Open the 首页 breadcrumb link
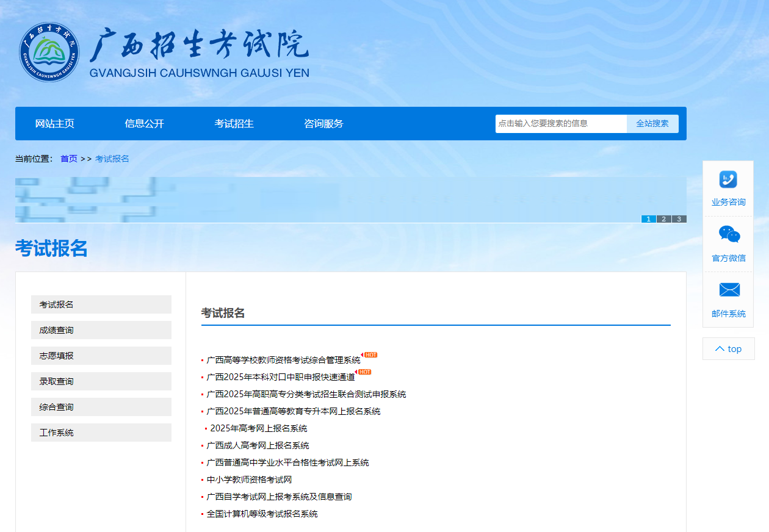This screenshot has height=532, width=769. [x=68, y=158]
